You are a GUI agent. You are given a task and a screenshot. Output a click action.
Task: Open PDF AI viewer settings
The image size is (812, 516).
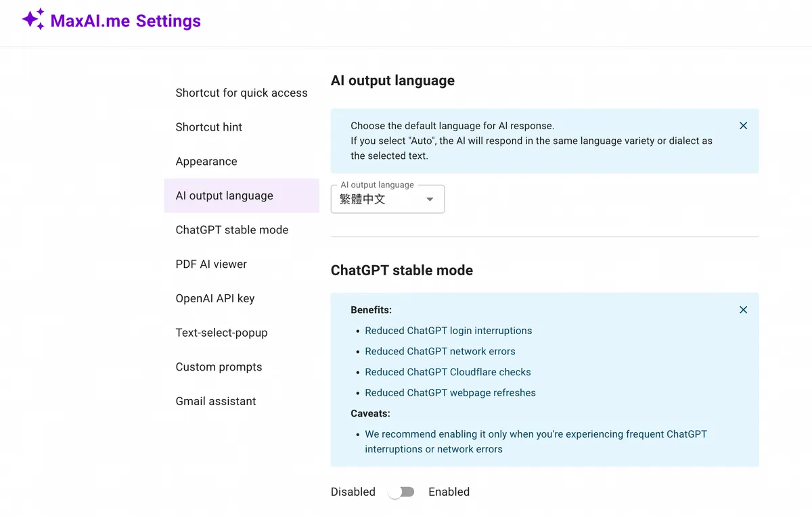[x=211, y=264]
